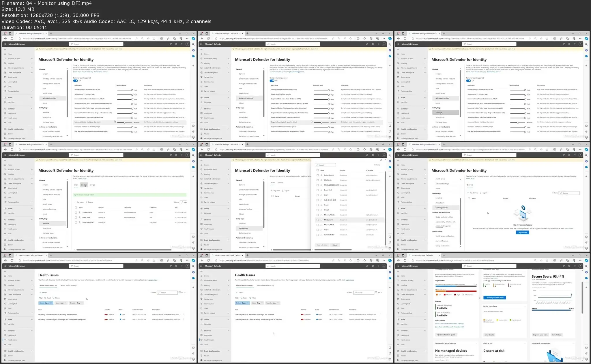
Task: Open Edge Copilot icon in Honeytoken frame
Action: (x=390, y=150)
